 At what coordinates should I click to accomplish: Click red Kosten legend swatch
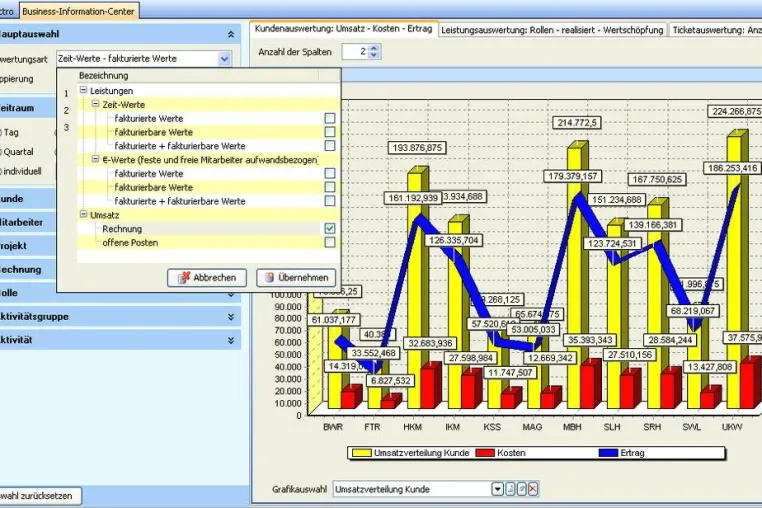(x=485, y=453)
